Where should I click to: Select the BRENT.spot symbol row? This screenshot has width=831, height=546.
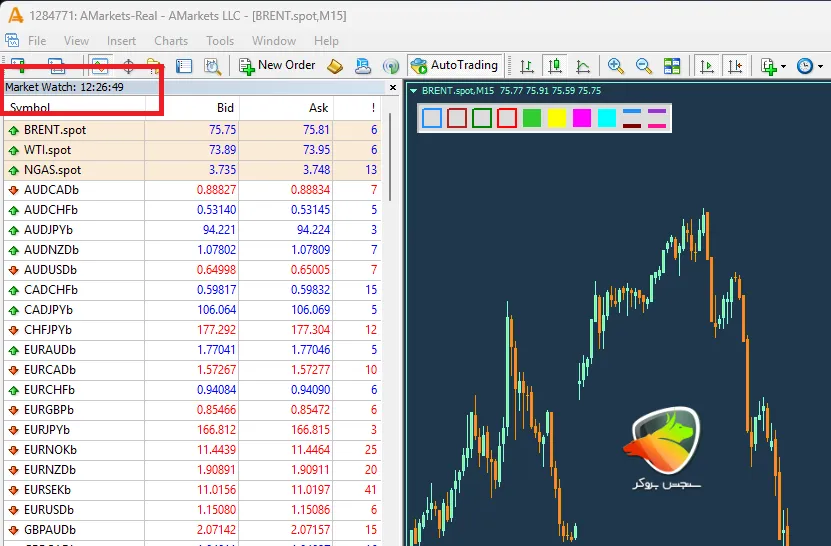192,130
